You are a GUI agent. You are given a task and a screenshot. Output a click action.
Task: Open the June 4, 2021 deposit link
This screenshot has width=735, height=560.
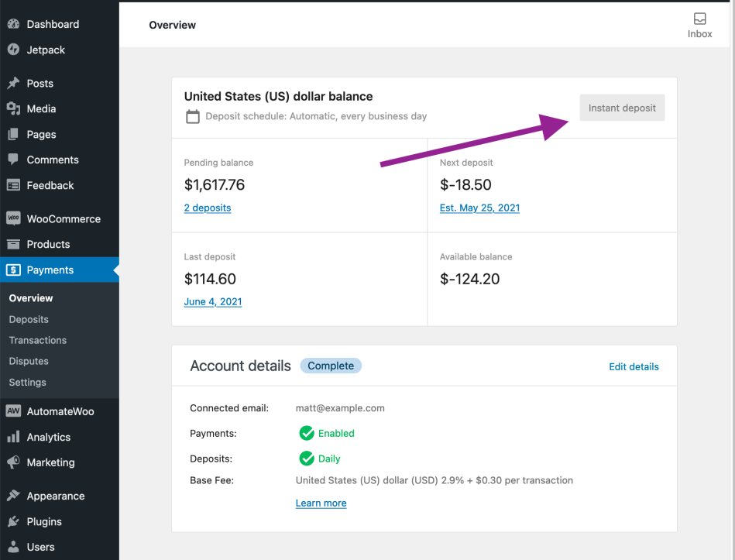(213, 301)
